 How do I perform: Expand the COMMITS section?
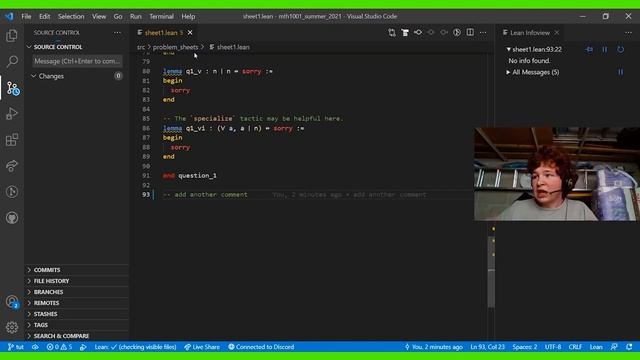(77, 270)
